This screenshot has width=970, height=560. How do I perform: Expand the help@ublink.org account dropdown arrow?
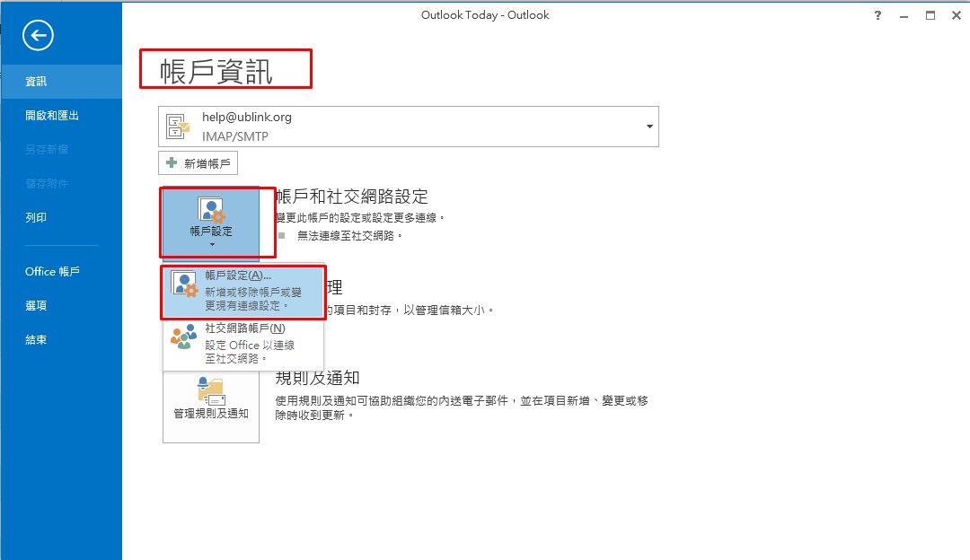(649, 127)
